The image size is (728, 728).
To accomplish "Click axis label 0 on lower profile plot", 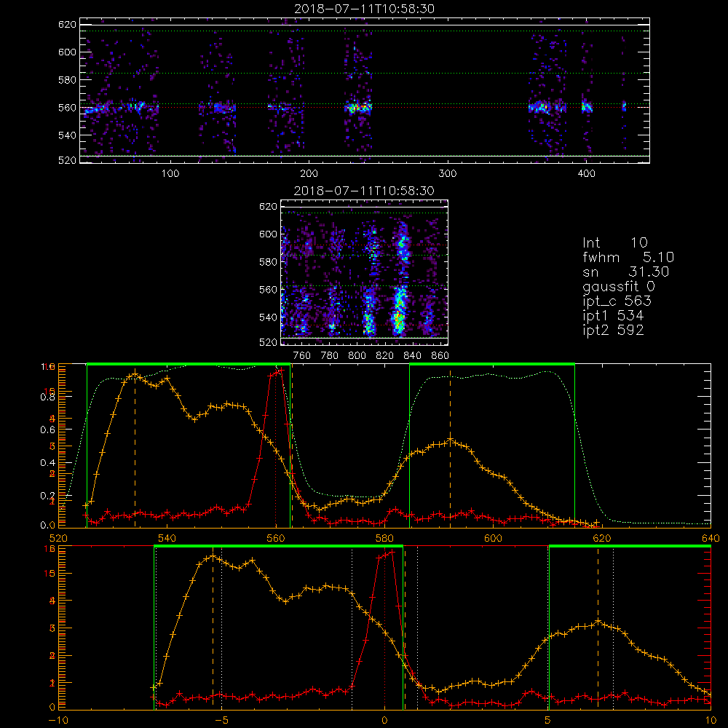I will pos(384,721).
